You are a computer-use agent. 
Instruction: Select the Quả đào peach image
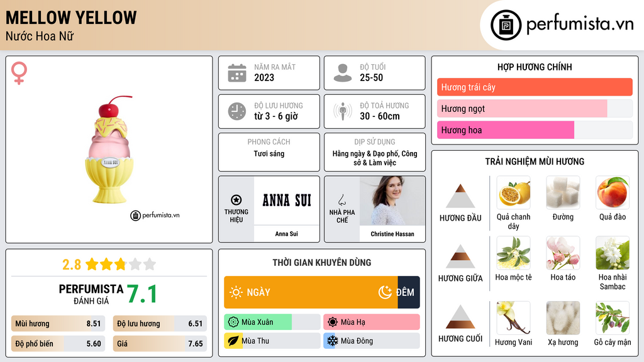[613, 192]
